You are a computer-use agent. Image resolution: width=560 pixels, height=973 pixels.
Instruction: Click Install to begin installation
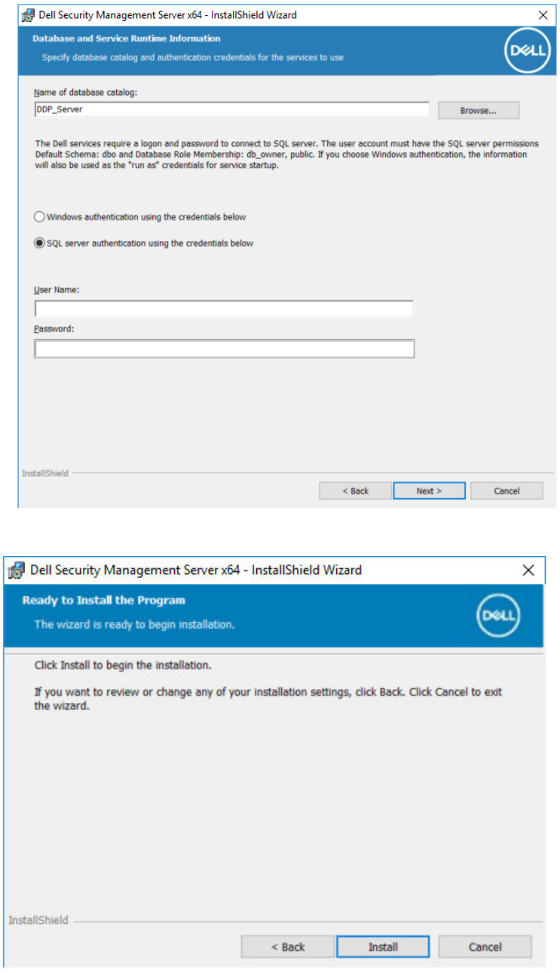[383, 947]
